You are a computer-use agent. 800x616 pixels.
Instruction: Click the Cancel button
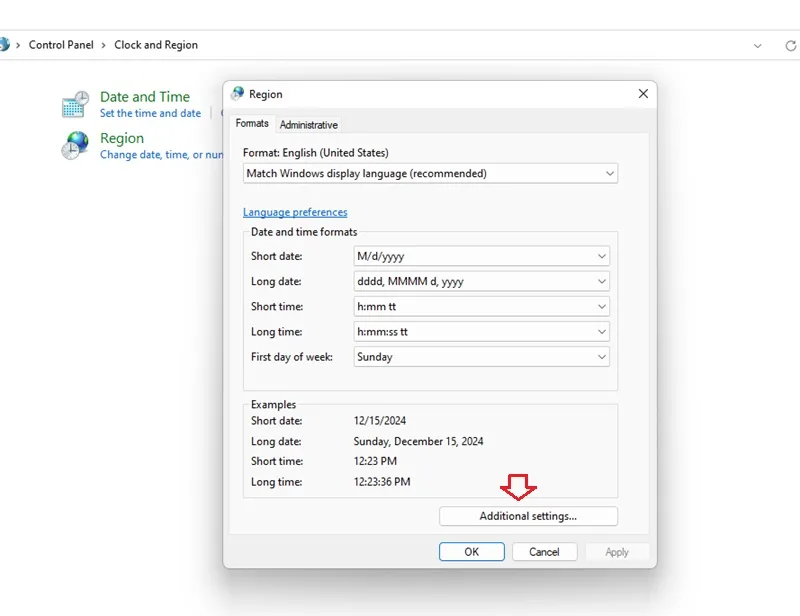(x=544, y=552)
